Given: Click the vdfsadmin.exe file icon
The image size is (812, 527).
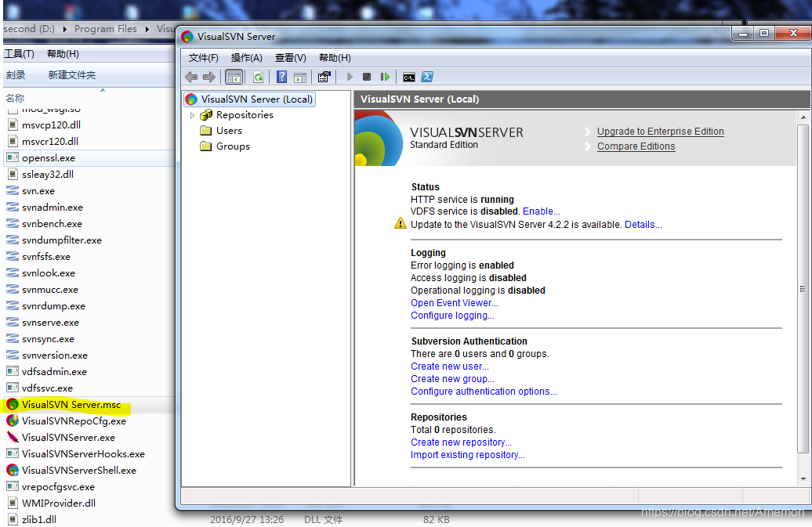Looking at the screenshot, I should tap(13, 371).
